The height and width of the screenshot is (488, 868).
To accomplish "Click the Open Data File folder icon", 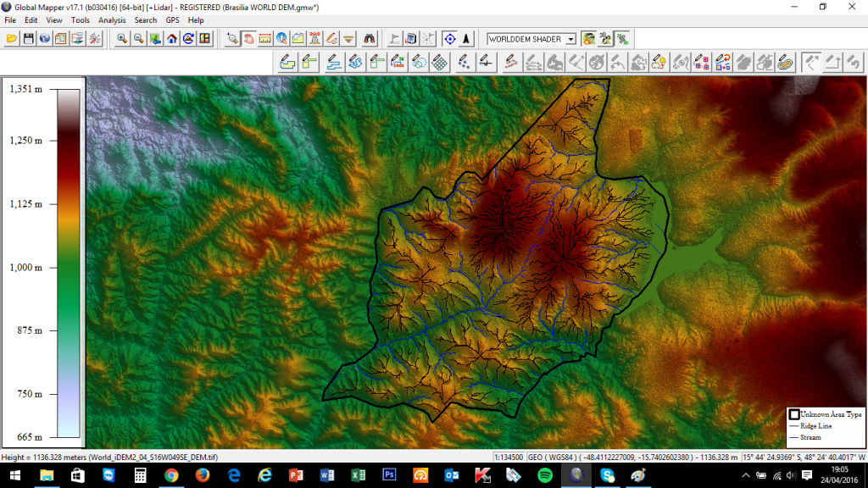I will [x=12, y=38].
